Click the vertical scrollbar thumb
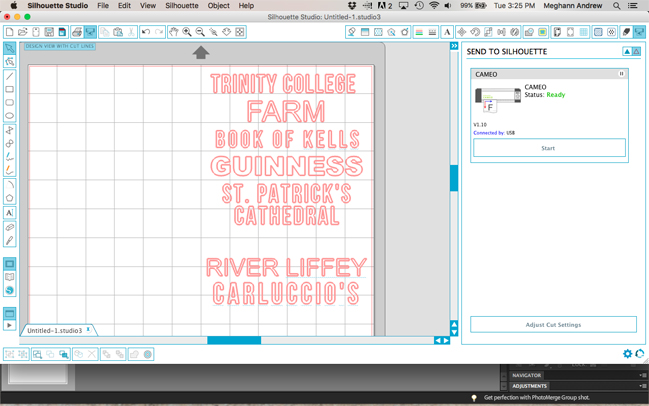Image resolution: width=649 pixels, height=406 pixels. tap(454, 178)
